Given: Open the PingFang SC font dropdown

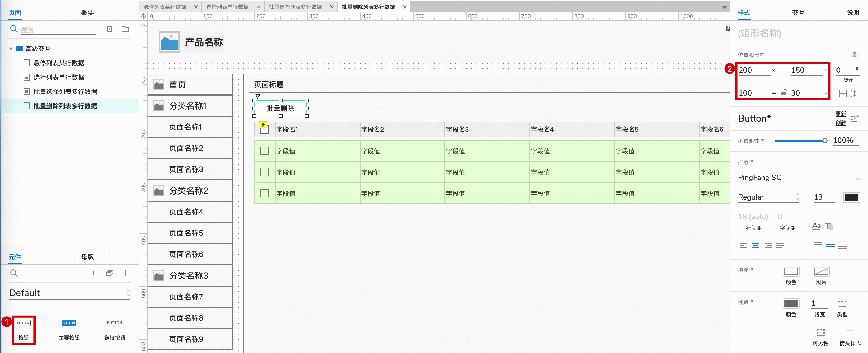Looking at the screenshot, I should 798,178.
